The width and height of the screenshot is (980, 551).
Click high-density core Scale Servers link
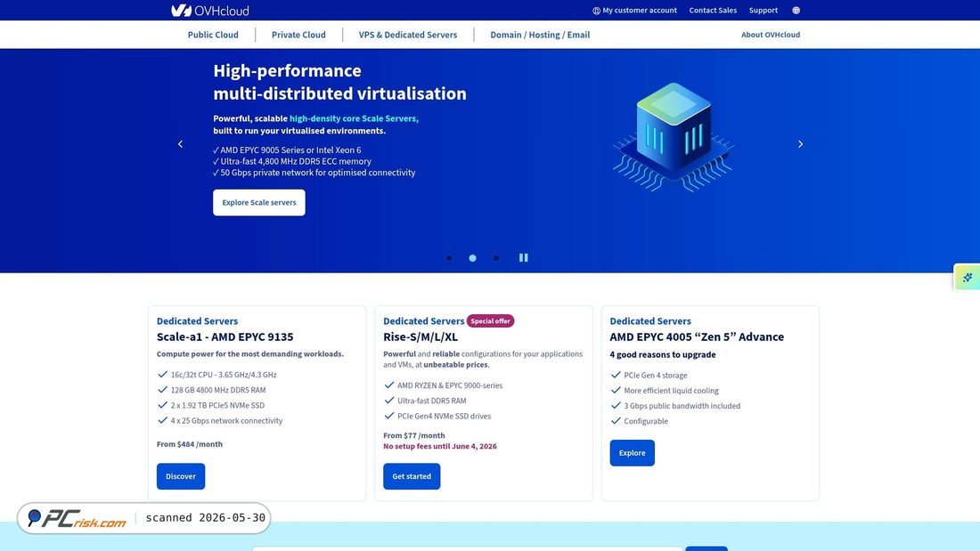point(354,118)
